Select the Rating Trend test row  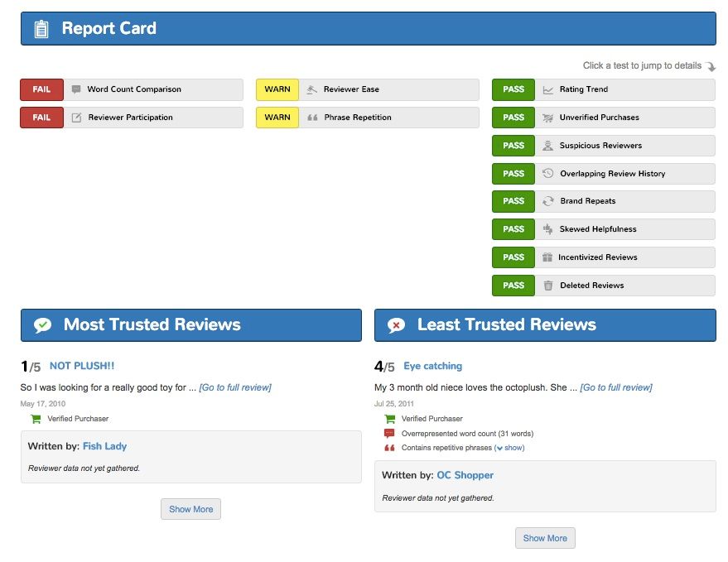[x=604, y=89]
